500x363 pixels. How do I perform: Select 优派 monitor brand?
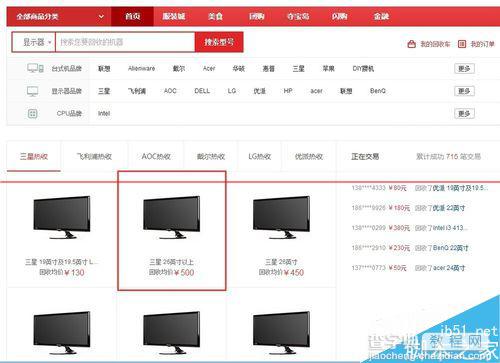259,91
